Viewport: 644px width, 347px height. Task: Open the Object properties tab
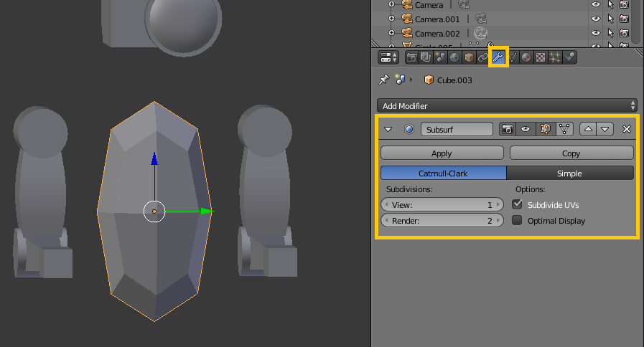(x=469, y=57)
